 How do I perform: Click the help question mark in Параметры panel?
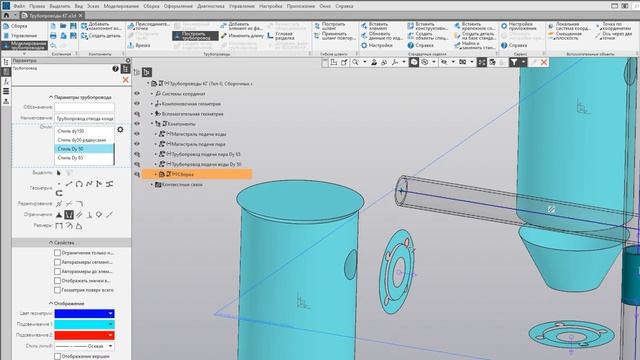[116, 69]
